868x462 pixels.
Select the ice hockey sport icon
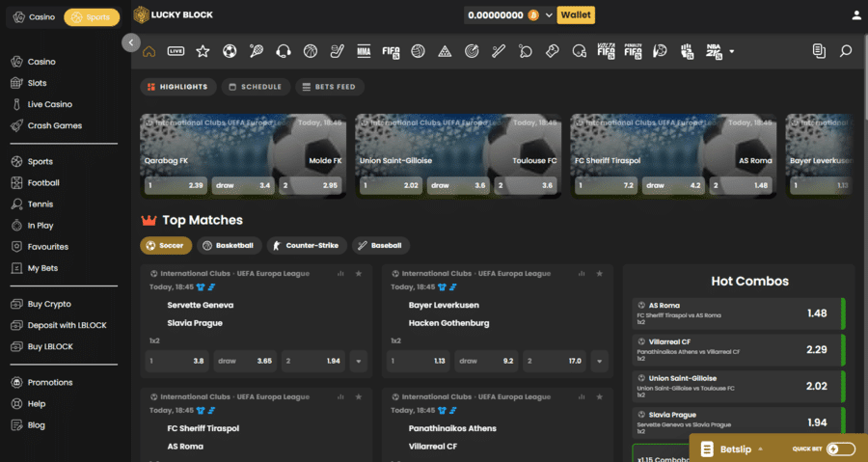pos(338,51)
